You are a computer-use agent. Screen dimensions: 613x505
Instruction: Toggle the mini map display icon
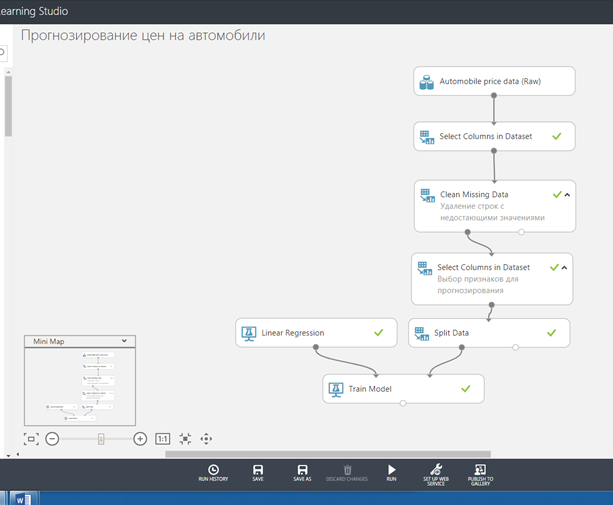(x=31, y=438)
